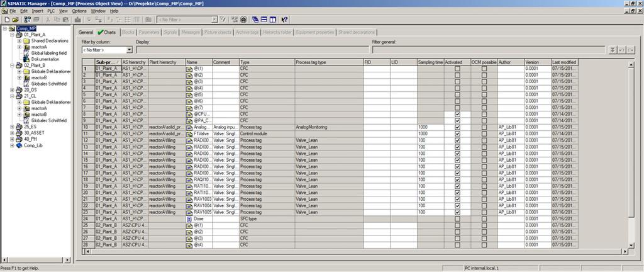
Task: Enable OCM possible checkbox in row 10
Action: (x=484, y=127)
